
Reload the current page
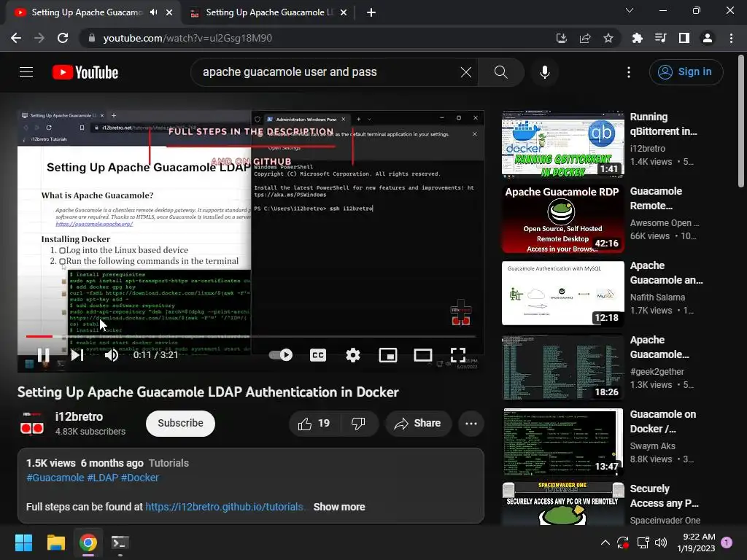(63, 38)
